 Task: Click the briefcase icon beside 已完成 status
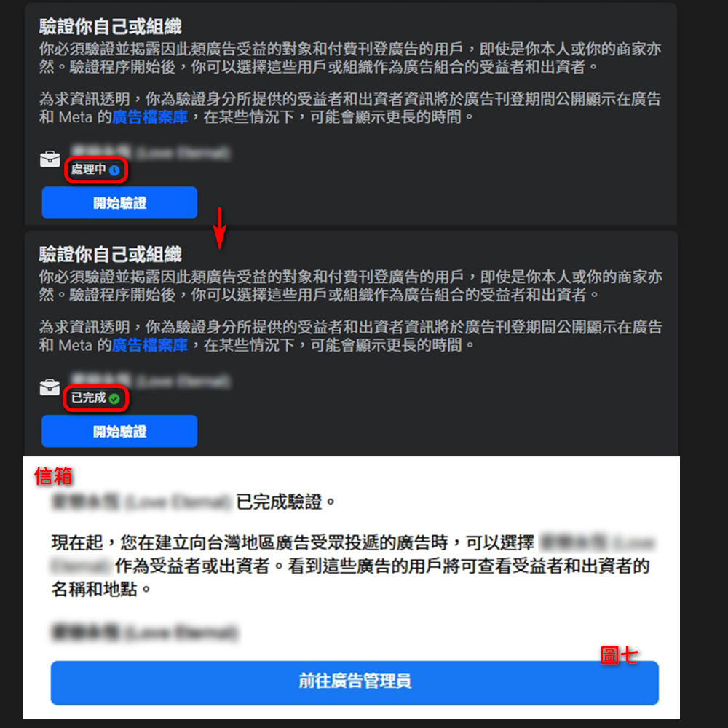pyautogui.click(x=50, y=388)
